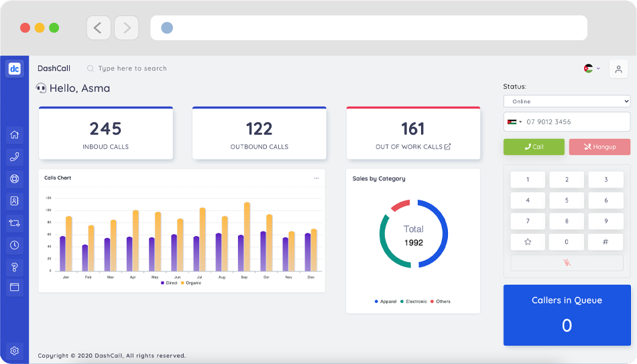Viewport: 637px width, 364px height.
Task: Open the contacts book sidebar icon
Action: coord(15,200)
